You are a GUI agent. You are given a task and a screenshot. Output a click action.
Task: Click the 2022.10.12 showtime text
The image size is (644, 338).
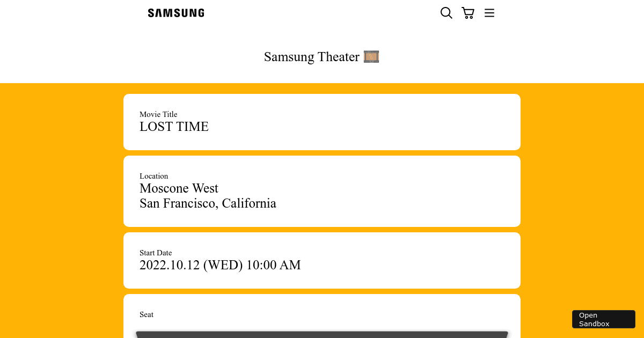click(x=220, y=265)
